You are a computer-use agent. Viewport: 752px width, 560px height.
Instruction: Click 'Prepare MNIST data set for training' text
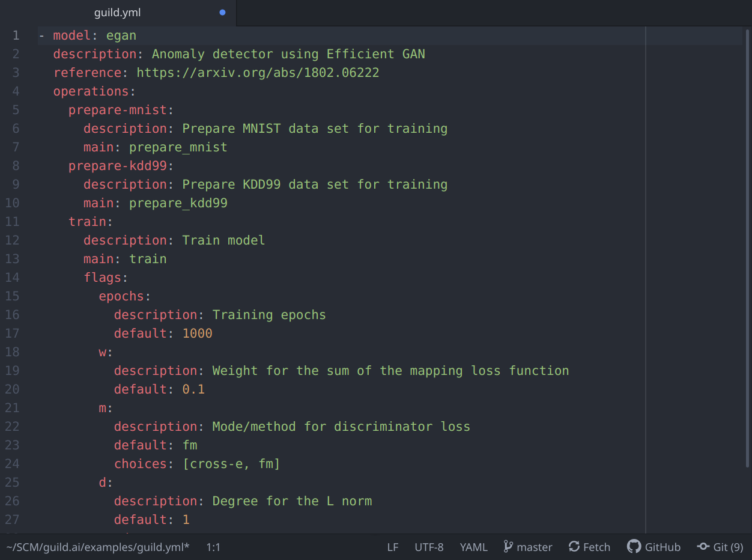tap(315, 129)
